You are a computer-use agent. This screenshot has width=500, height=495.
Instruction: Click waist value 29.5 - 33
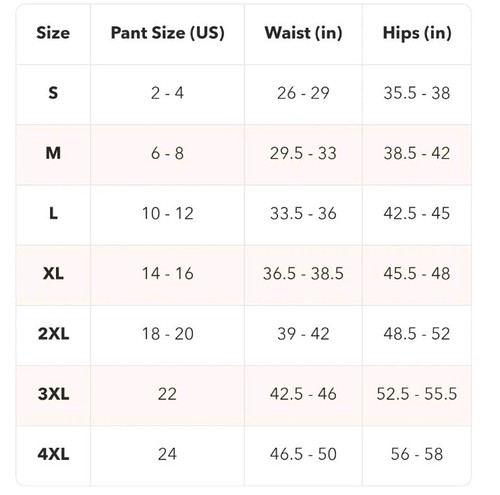click(303, 153)
